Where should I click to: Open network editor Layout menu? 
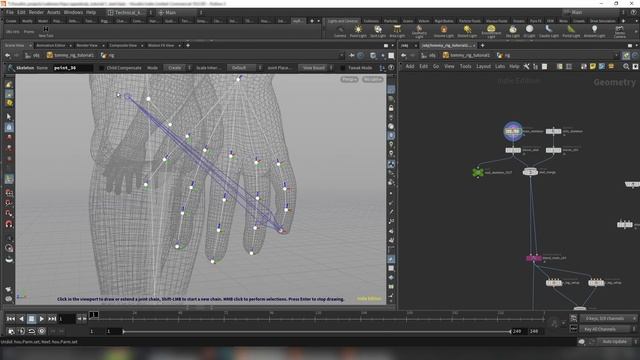(x=483, y=67)
